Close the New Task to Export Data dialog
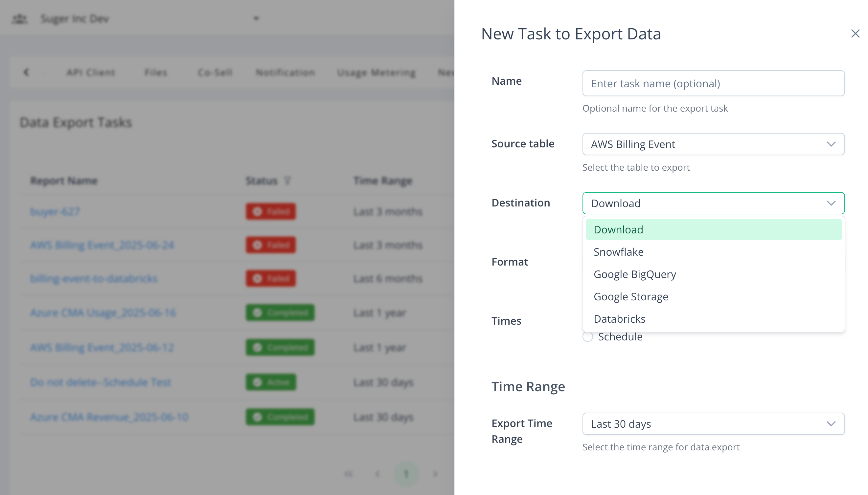This screenshot has width=868, height=495. pos(855,33)
